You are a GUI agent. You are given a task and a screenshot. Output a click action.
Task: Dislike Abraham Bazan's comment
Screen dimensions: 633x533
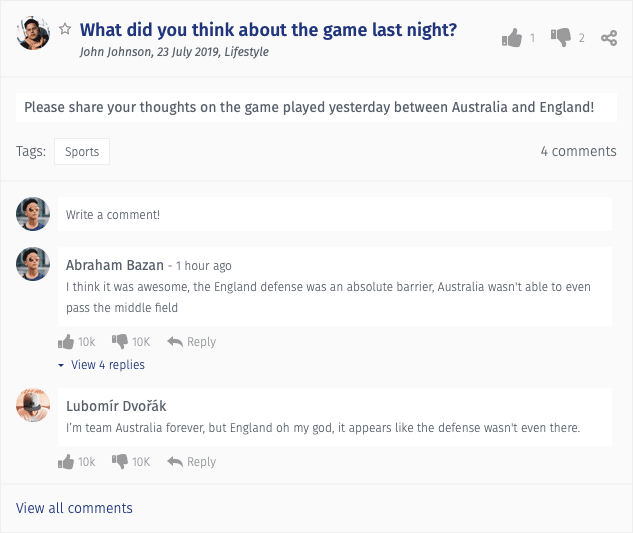pyautogui.click(x=120, y=342)
